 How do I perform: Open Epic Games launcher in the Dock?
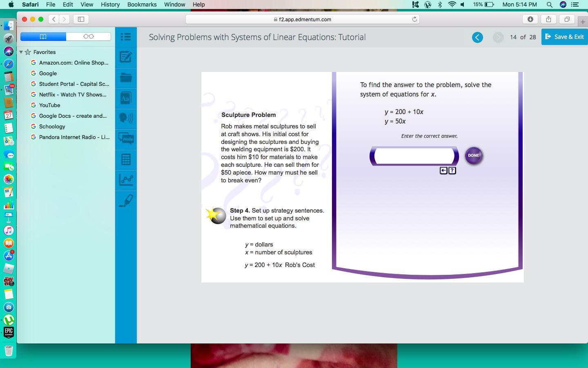(9, 332)
